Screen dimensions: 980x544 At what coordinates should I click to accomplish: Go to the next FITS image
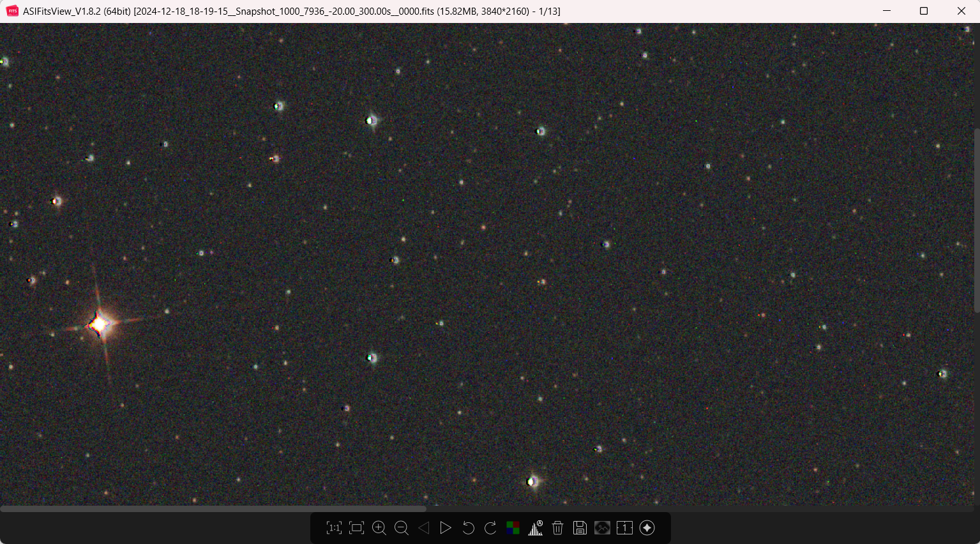[446, 528]
